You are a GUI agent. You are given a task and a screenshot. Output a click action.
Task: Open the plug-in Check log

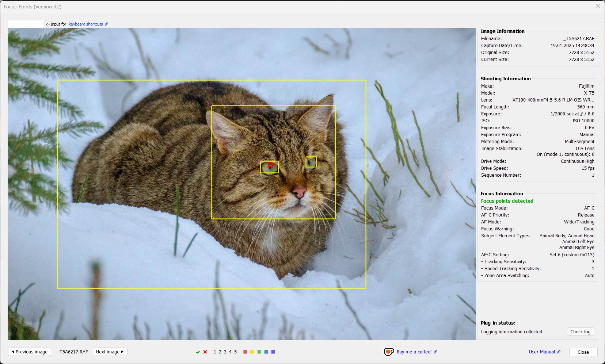[x=581, y=332]
